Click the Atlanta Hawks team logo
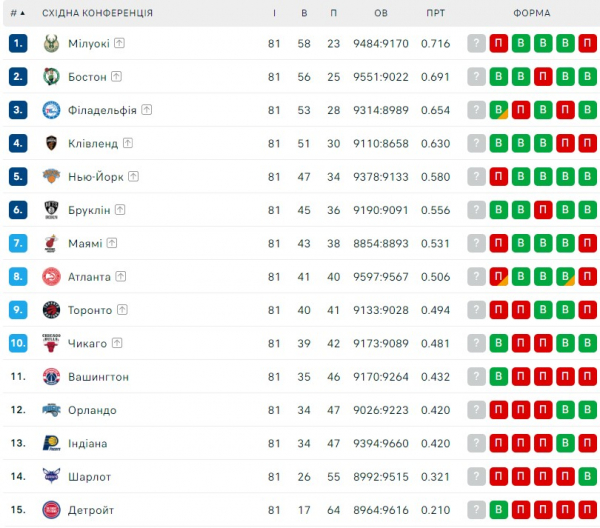Screen dimensions: 600x528 pyautogui.click(x=51, y=277)
